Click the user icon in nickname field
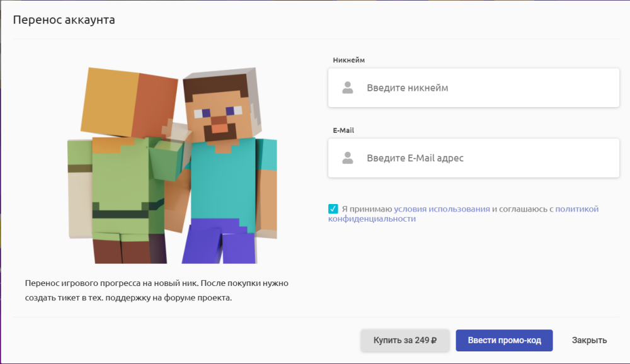The width and height of the screenshot is (630, 364). [x=348, y=88]
